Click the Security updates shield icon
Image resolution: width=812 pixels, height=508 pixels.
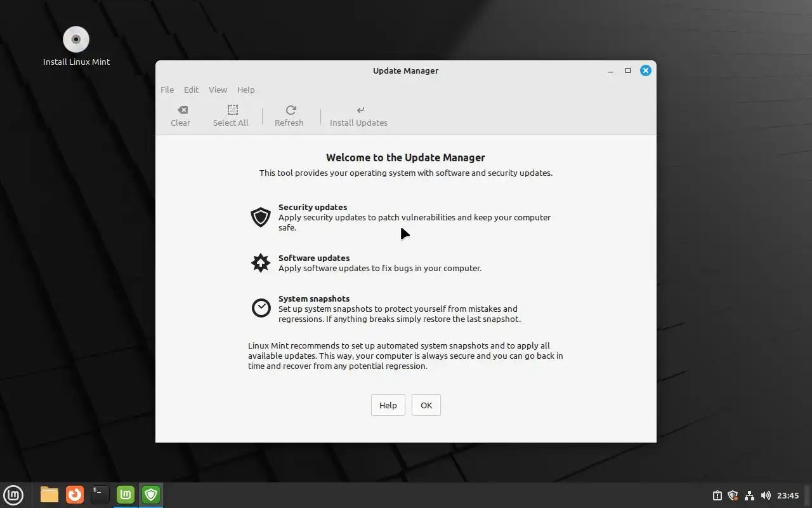tap(261, 217)
